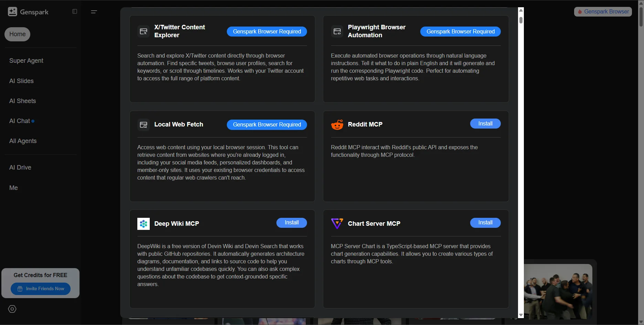Viewport: 644px width, 325px height.
Task: Click the Deep Wiki MCP logo icon
Action: 144,224
